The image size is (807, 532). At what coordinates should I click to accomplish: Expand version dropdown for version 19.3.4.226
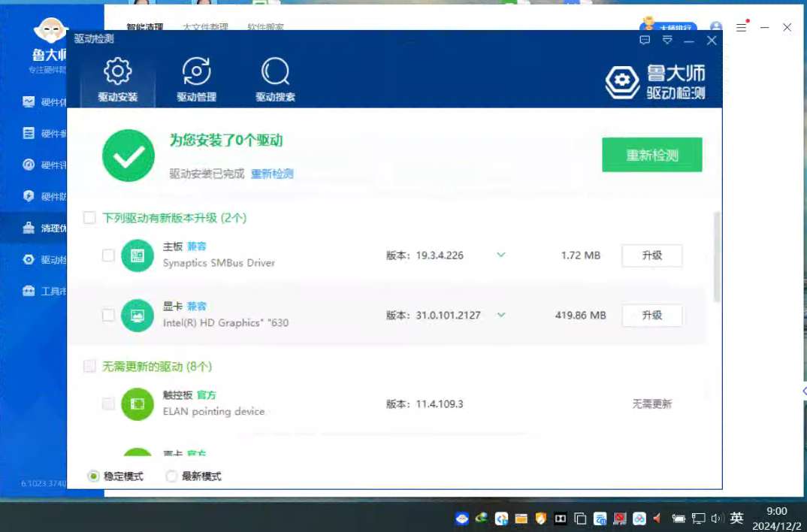tap(500, 255)
